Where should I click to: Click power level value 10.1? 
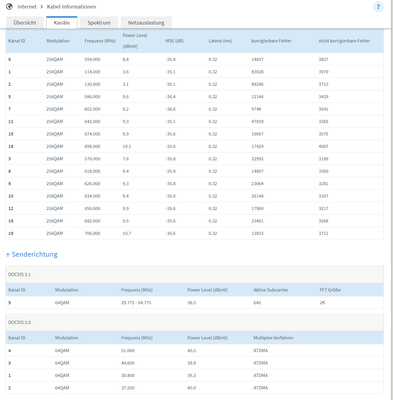pyautogui.click(x=127, y=146)
